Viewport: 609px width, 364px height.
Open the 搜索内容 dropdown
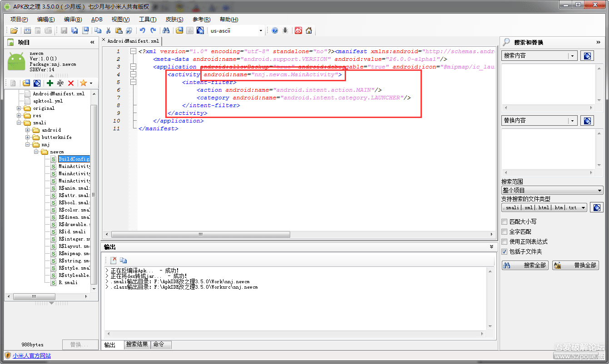pyautogui.click(x=572, y=56)
